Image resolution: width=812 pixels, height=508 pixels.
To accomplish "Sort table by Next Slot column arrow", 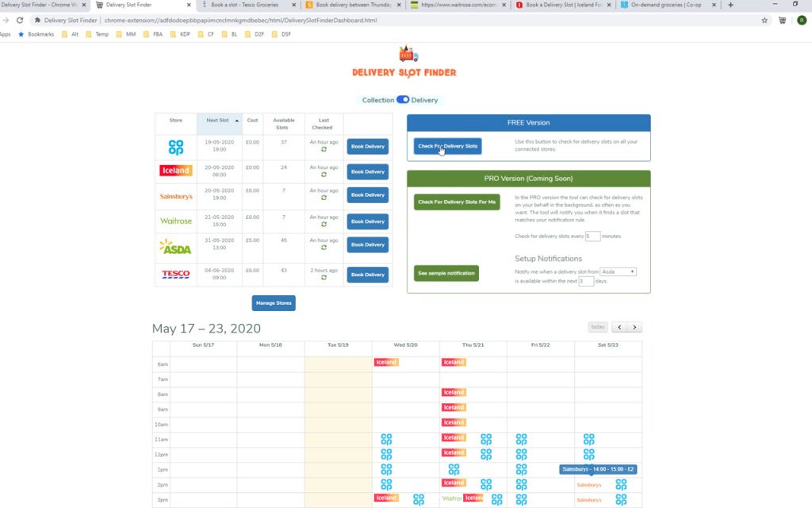I will (x=236, y=121).
